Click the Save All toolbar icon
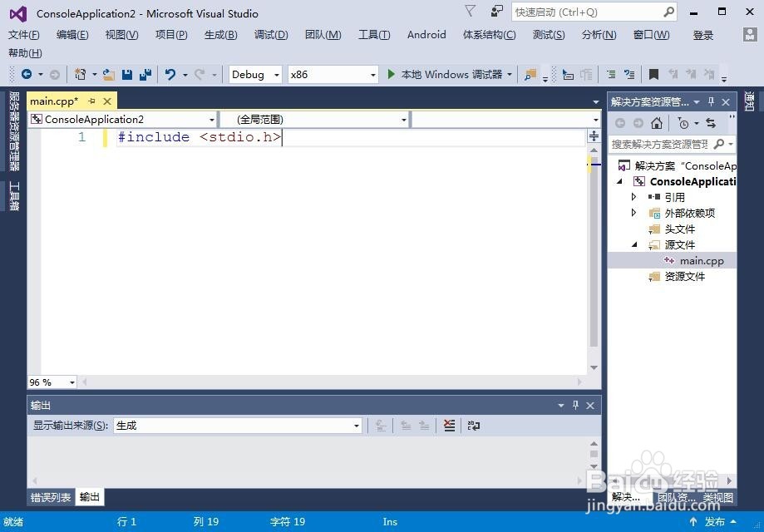The width and height of the screenshot is (764, 532). [145, 75]
